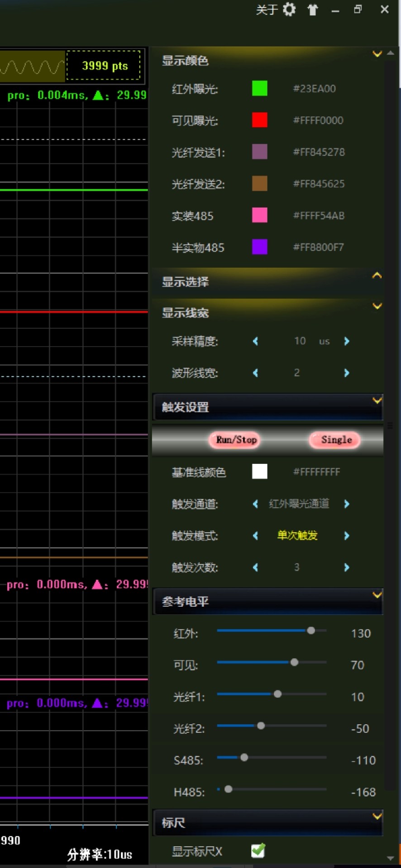
Task: Change the 半实物485 purple color swatch
Action: pyautogui.click(x=259, y=247)
